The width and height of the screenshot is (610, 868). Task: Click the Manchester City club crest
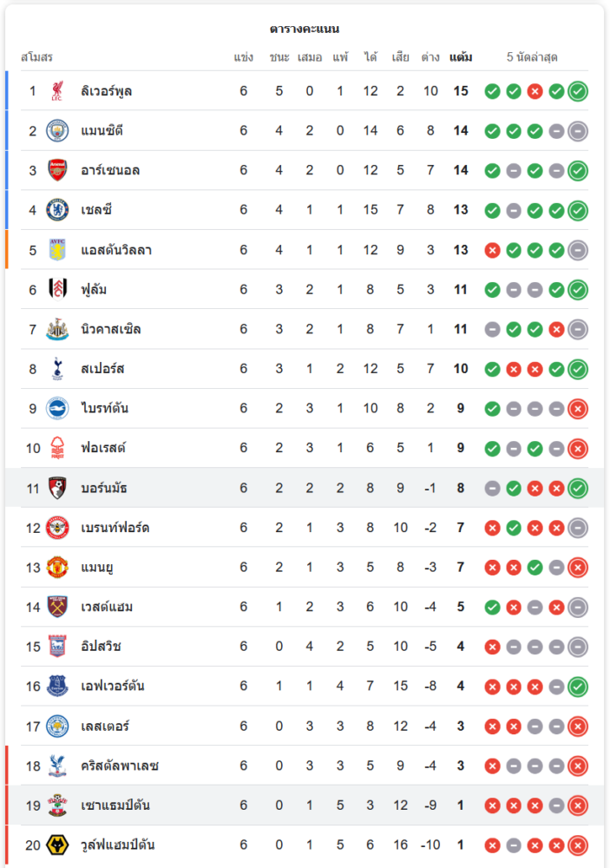pos(57,131)
